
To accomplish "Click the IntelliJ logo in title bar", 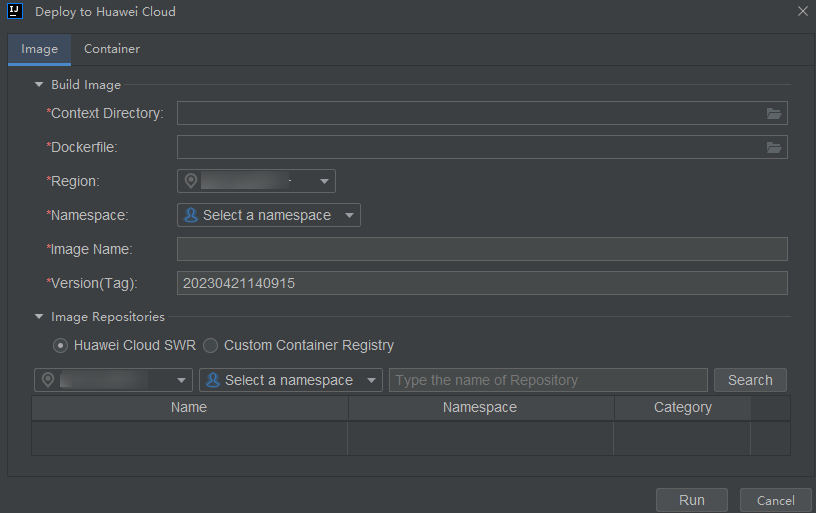I will pos(15,11).
